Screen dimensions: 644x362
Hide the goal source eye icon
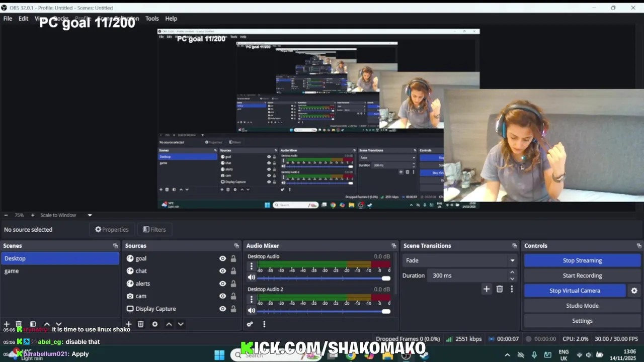click(x=222, y=258)
